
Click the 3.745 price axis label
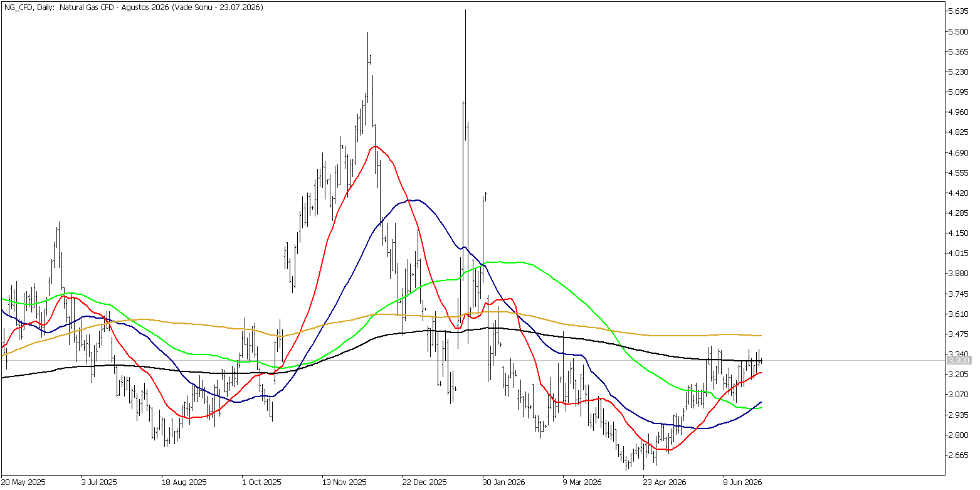[959, 294]
